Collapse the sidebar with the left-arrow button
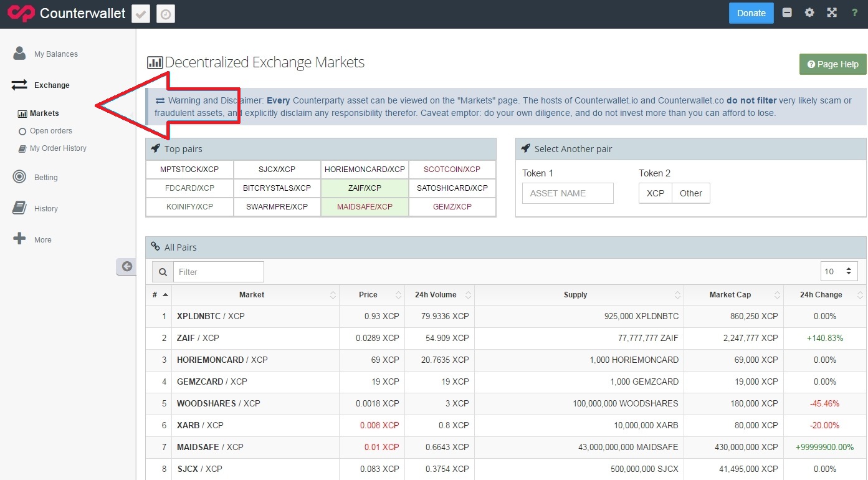 126,266
